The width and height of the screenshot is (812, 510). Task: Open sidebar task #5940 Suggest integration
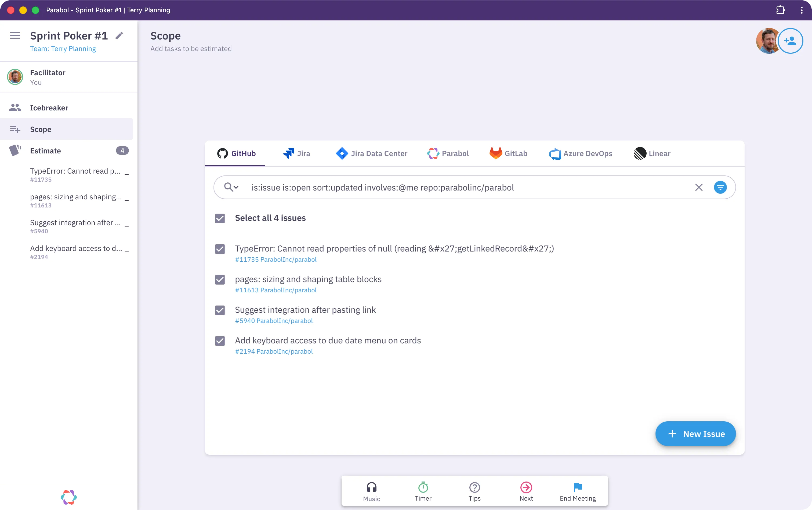click(75, 226)
